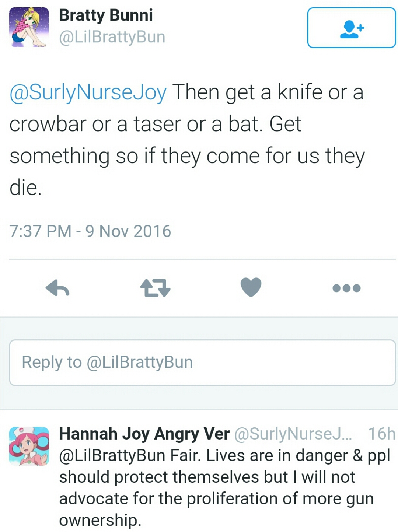The width and height of the screenshot is (398, 532).
Task: Open Hannah Joy Angry Ver's avatar
Action: pyautogui.click(x=29, y=446)
